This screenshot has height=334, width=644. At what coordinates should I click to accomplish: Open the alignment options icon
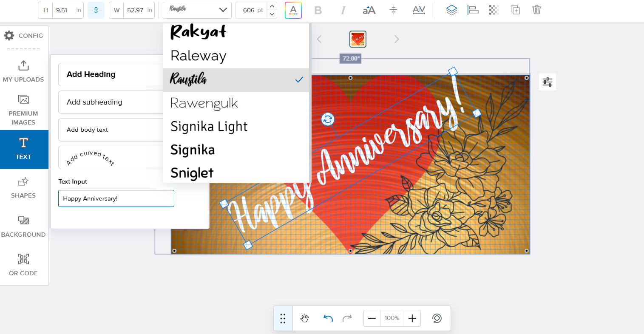(473, 10)
